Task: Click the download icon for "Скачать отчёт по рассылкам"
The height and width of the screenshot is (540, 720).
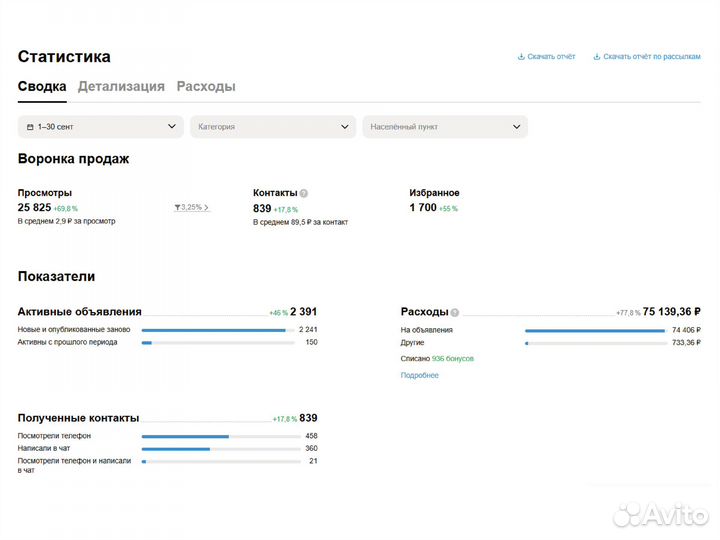Action: click(x=597, y=57)
